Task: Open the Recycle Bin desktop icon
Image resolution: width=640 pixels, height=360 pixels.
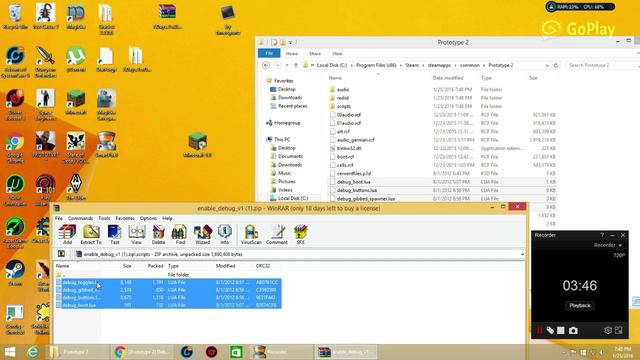Action: coord(15,17)
